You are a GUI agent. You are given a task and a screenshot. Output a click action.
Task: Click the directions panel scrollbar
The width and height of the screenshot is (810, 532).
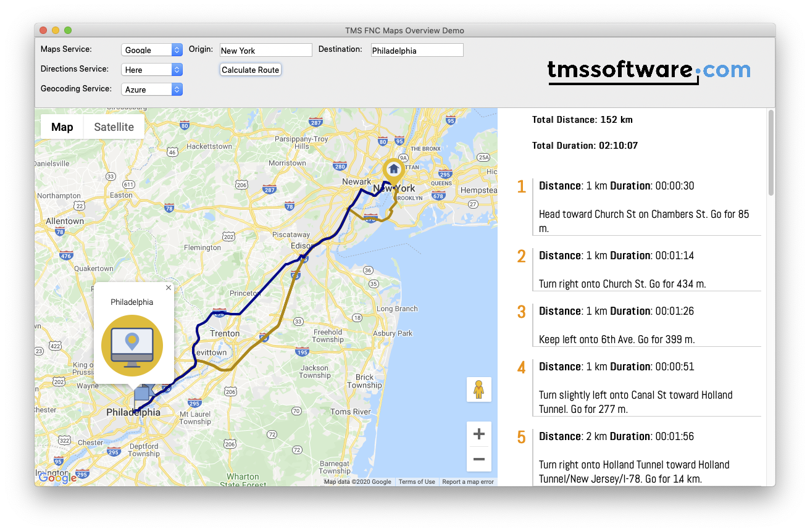click(x=770, y=153)
